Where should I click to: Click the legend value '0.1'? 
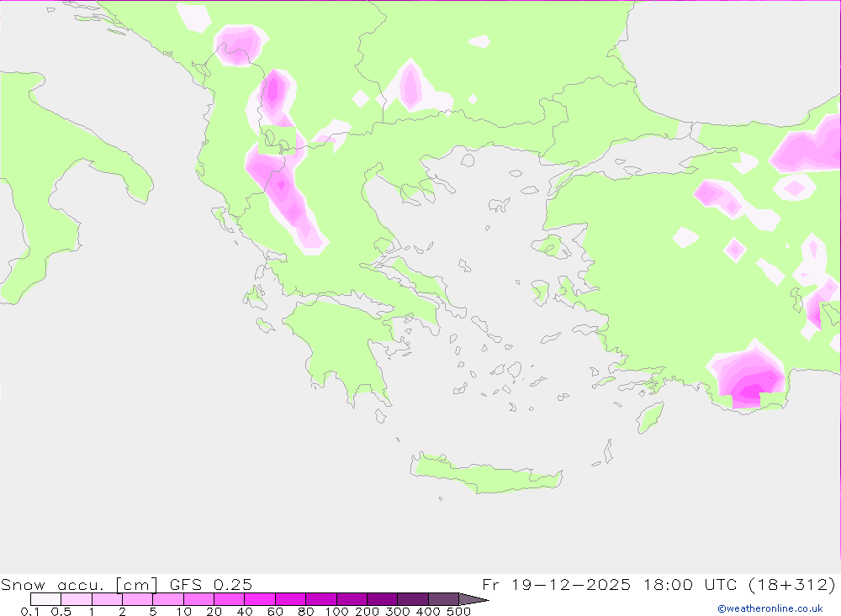pyautogui.click(x=30, y=611)
